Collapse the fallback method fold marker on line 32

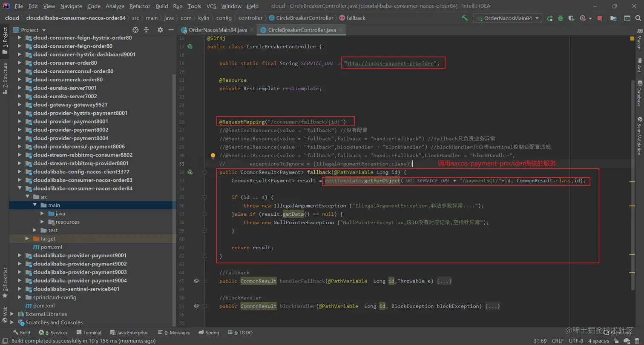205,172
